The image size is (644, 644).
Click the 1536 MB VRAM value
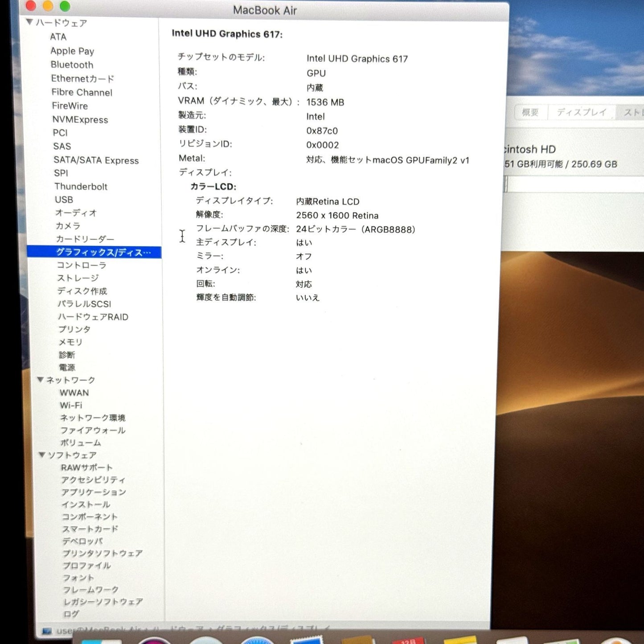(325, 102)
